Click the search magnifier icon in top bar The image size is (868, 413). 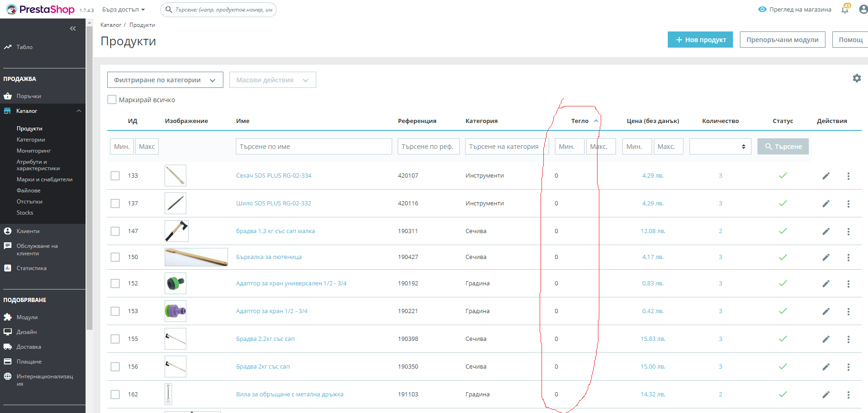point(169,9)
